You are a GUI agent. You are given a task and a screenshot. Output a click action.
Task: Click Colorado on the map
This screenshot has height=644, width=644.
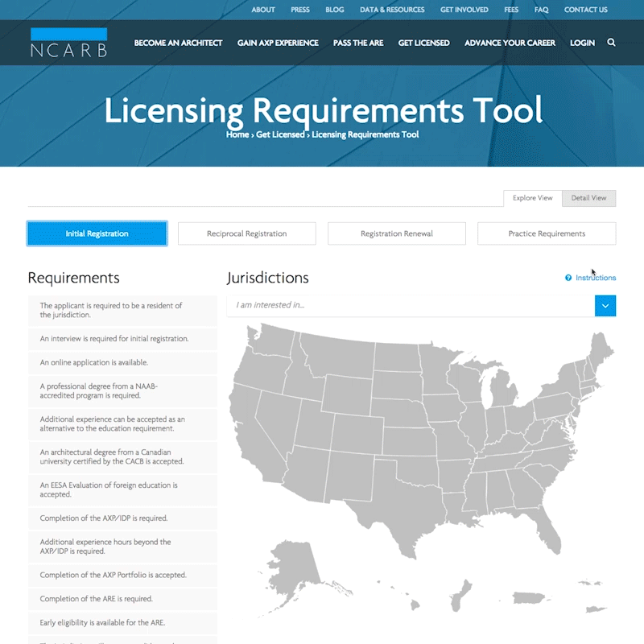357,433
